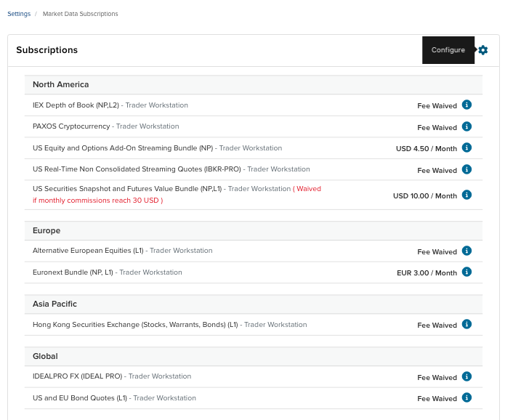Click the Asia Pacific section header
513x420 pixels.
[x=253, y=304]
